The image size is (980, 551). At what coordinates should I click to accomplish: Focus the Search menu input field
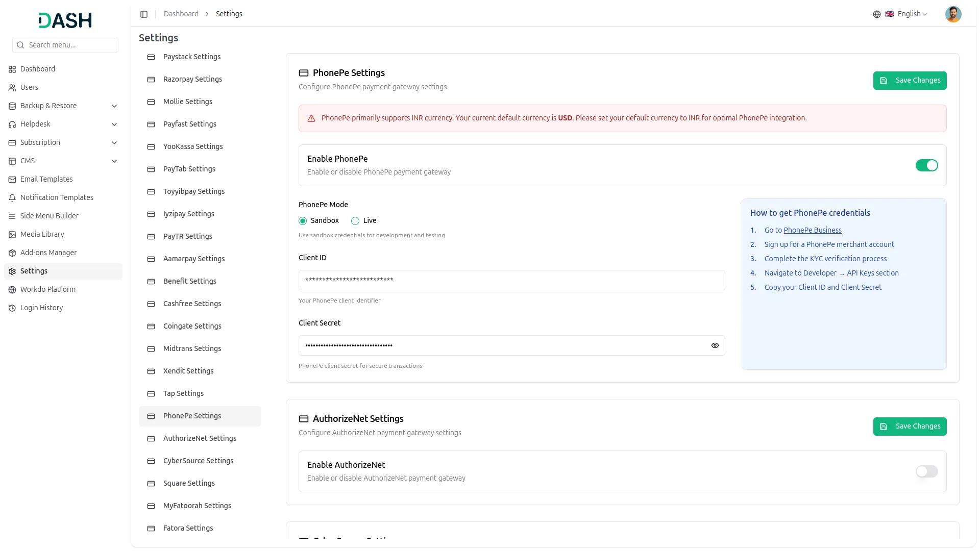tap(65, 45)
